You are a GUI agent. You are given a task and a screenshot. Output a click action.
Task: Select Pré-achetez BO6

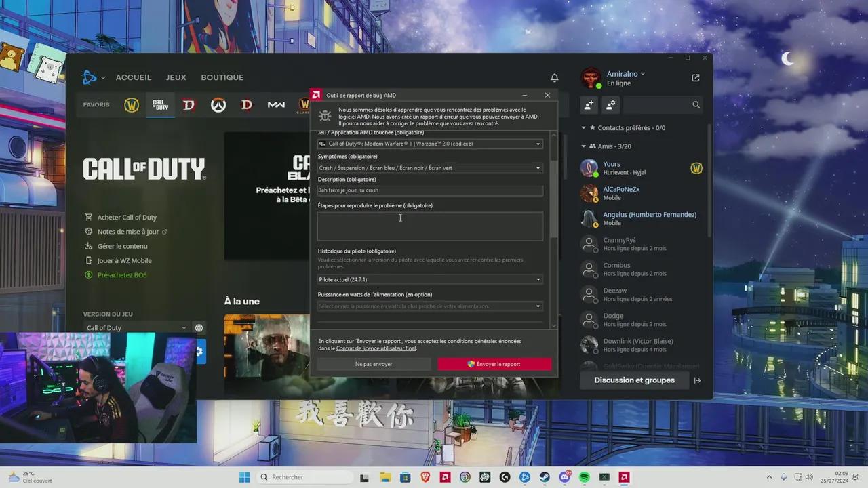click(115, 275)
